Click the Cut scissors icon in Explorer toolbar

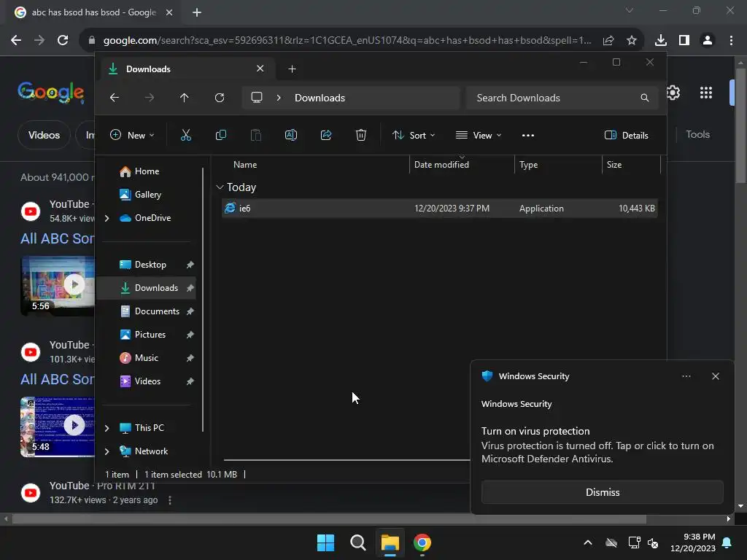[x=186, y=135]
